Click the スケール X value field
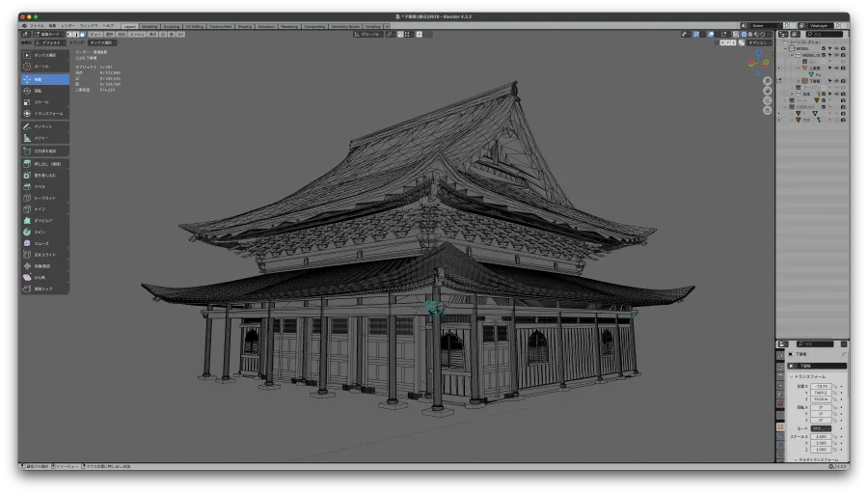The width and height of the screenshot is (868, 494). (x=821, y=436)
